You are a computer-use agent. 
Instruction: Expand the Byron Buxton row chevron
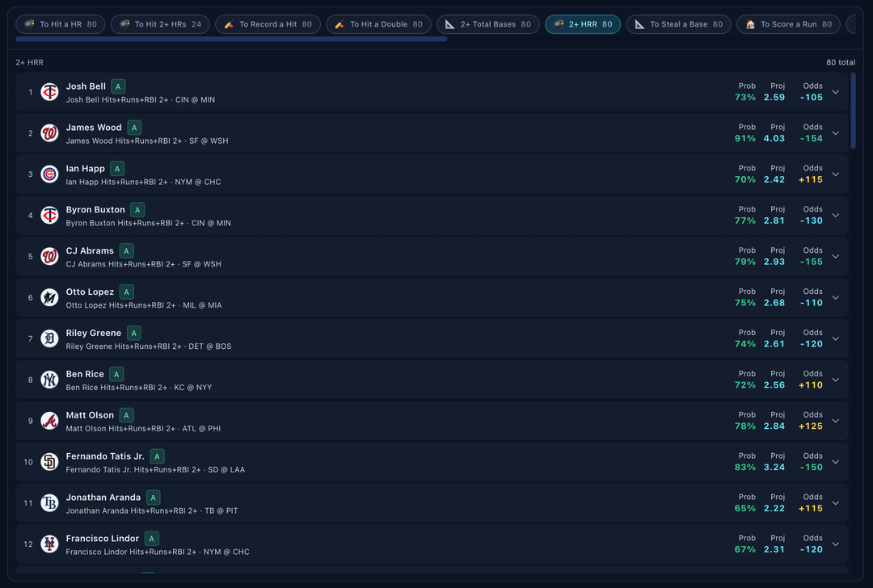tap(835, 216)
